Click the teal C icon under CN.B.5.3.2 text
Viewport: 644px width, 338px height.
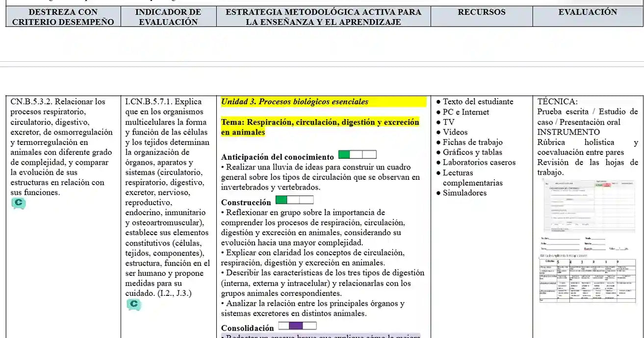point(19,203)
